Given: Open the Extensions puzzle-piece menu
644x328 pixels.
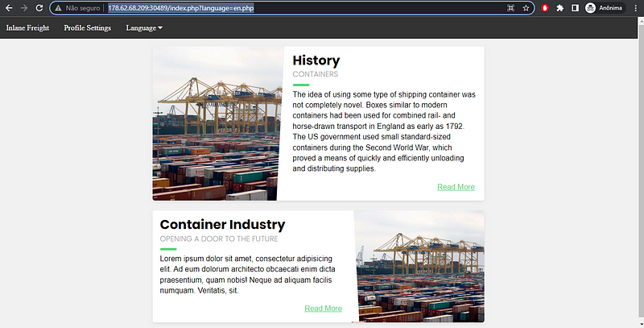Looking at the screenshot, I should pos(559,8).
